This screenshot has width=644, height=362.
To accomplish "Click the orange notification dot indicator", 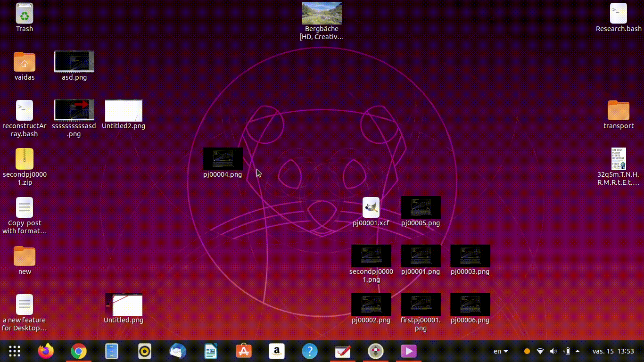I will pos(527,351).
